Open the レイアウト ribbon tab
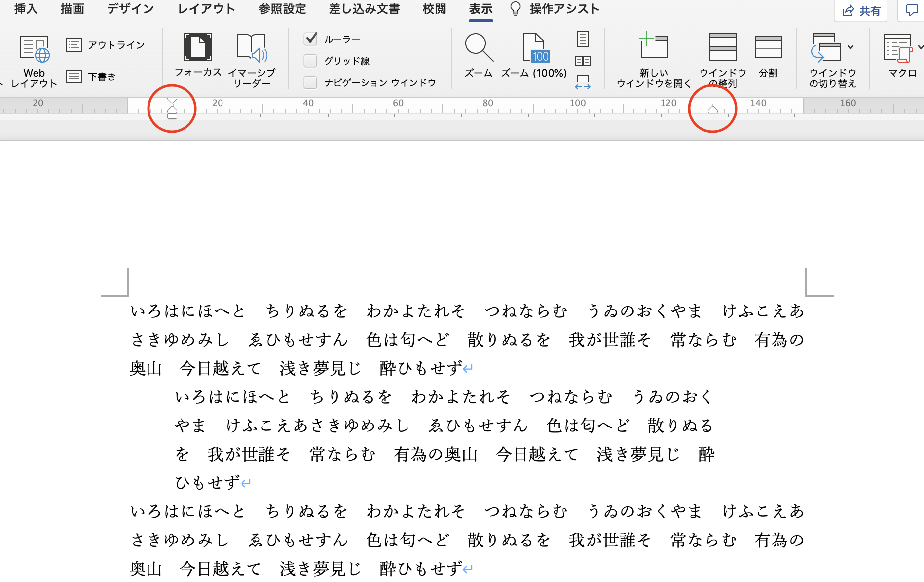The width and height of the screenshot is (924, 582). point(206,9)
